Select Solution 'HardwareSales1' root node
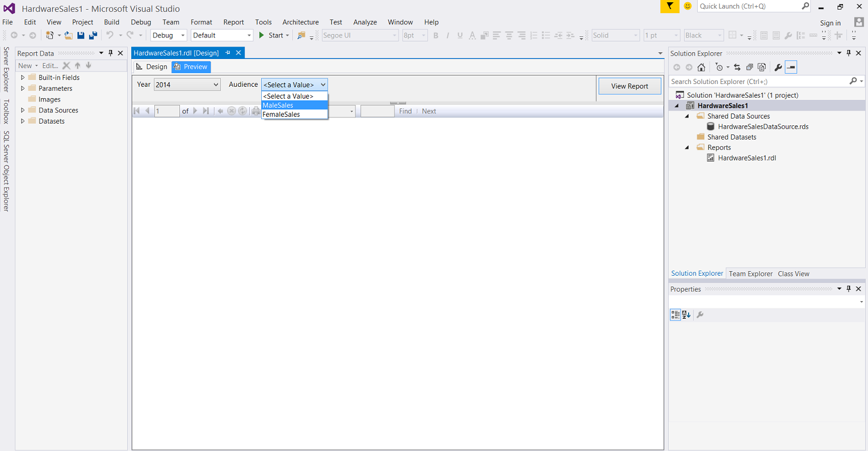 tap(737, 95)
